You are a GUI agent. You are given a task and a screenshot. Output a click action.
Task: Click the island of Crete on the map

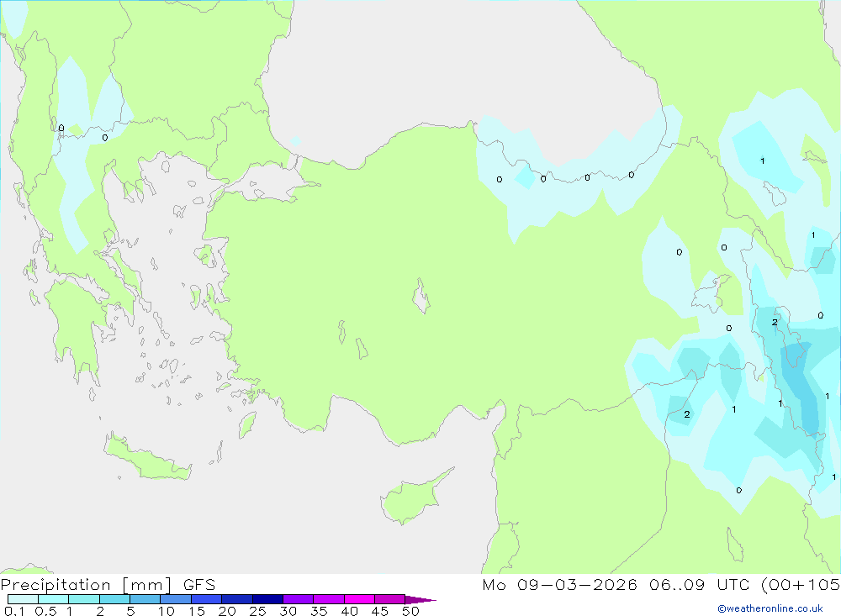click(x=146, y=457)
